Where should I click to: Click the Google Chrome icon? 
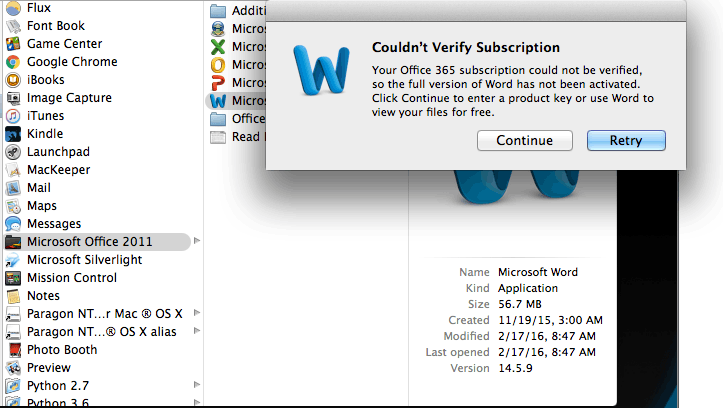coord(13,62)
